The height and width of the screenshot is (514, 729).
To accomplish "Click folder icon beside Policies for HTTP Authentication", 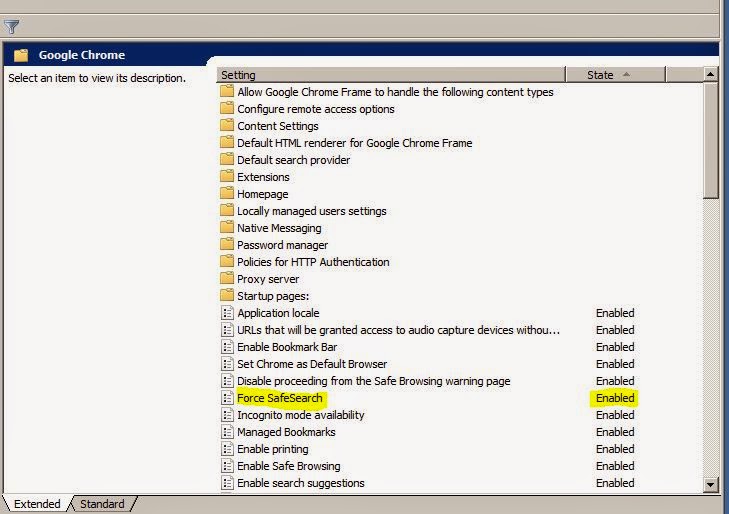I will click(x=227, y=262).
